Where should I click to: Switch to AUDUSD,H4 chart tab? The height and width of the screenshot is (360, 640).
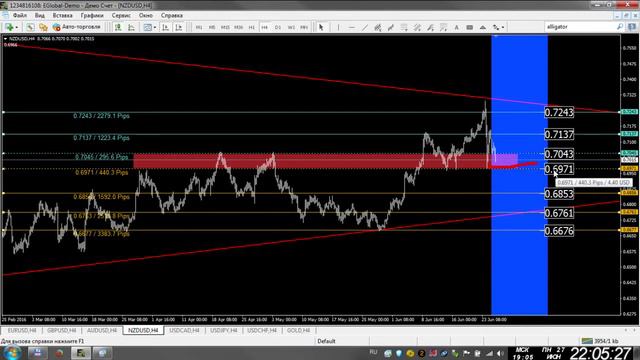[x=102, y=330]
